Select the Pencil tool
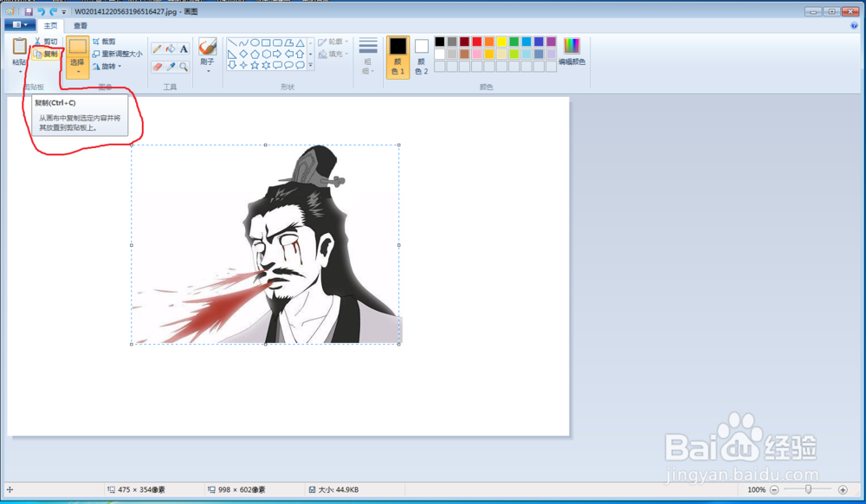This screenshot has width=866, height=504. pos(158,48)
